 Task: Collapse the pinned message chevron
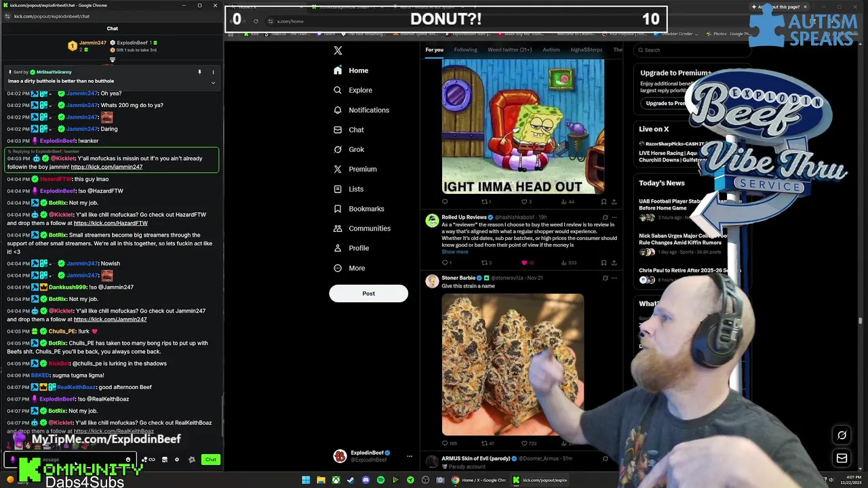pos(213,83)
